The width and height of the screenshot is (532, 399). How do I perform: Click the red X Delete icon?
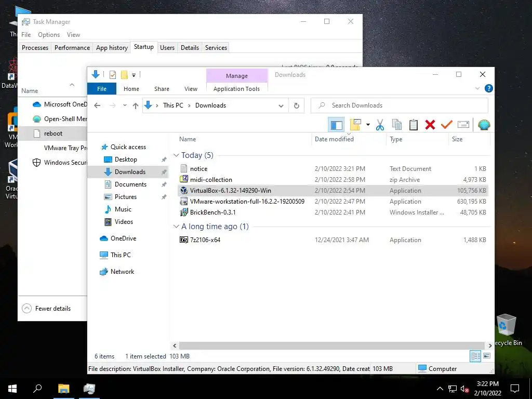coord(430,125)
